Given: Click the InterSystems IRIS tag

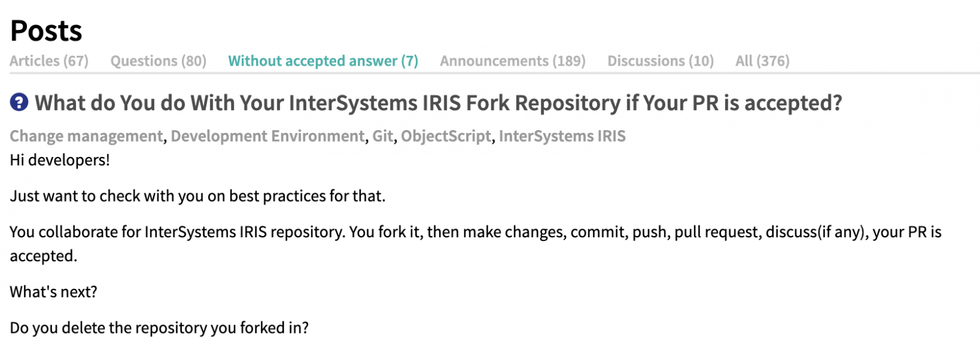Looking at the screenshot, I should [562, 136].
